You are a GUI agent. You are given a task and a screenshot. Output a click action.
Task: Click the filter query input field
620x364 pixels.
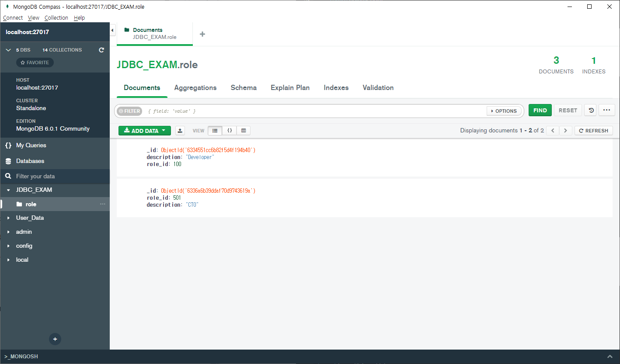315,111
